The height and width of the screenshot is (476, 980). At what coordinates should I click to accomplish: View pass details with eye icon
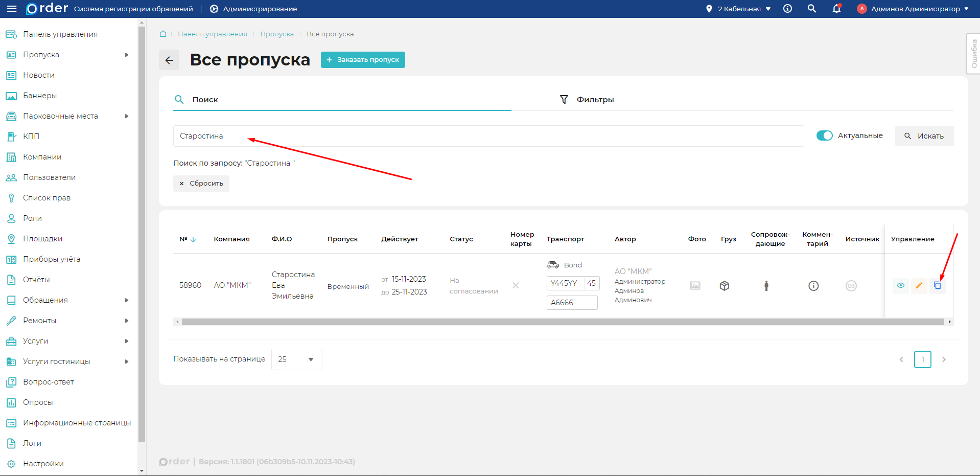pos(900,285)
